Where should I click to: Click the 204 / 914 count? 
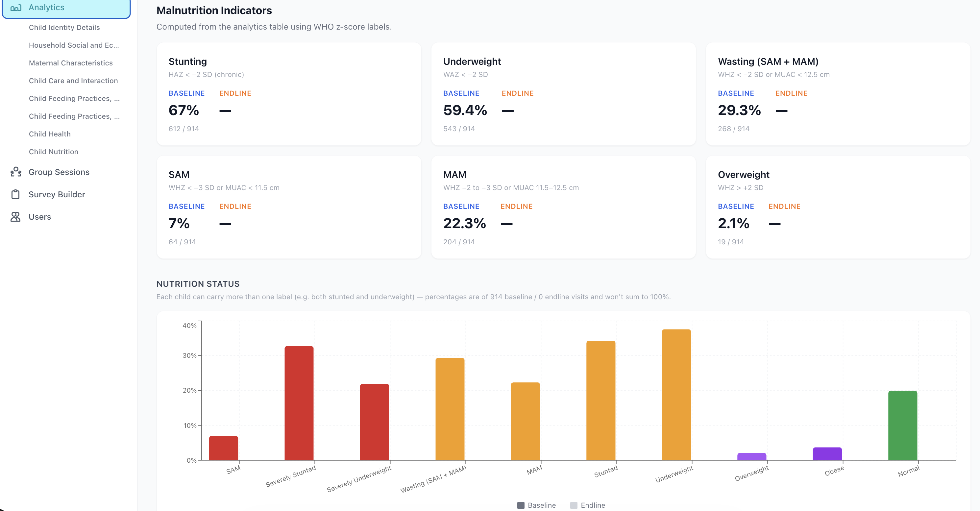point(459,242)
